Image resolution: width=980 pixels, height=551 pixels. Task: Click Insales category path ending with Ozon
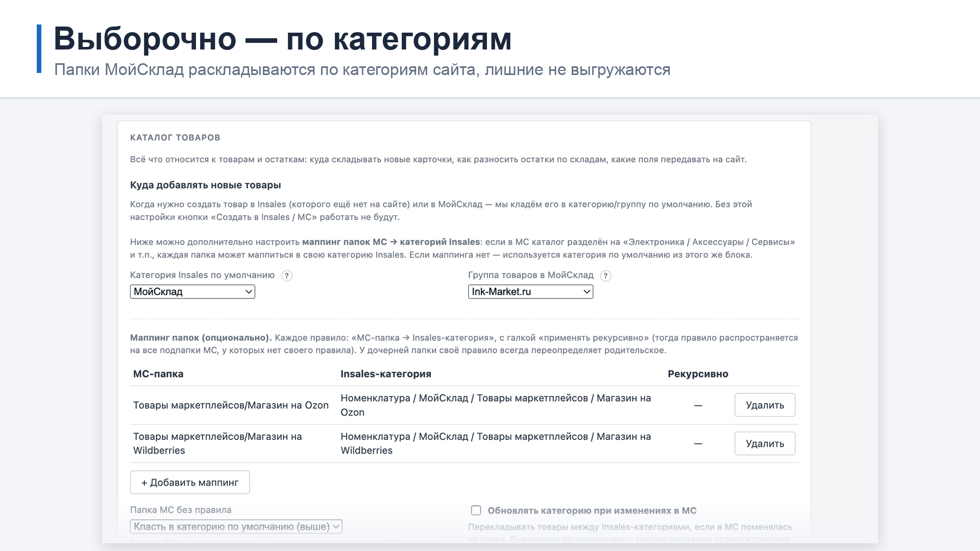pos(496,405)
